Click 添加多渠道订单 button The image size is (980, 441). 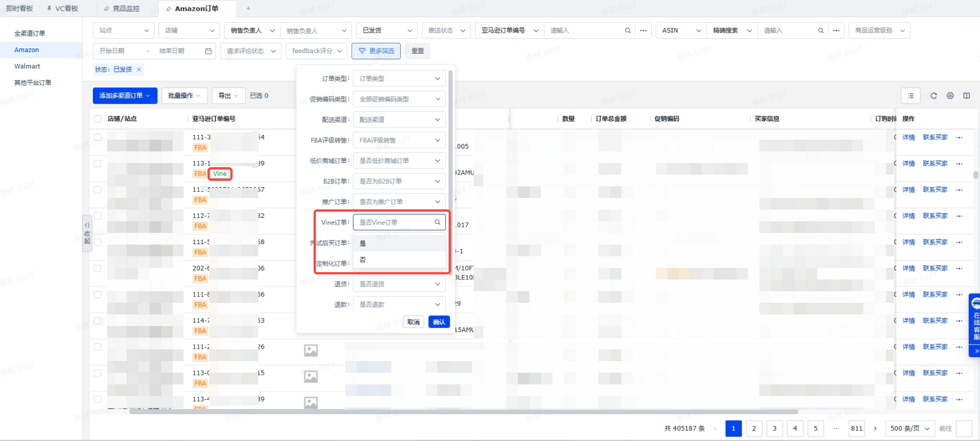(125, 96)
